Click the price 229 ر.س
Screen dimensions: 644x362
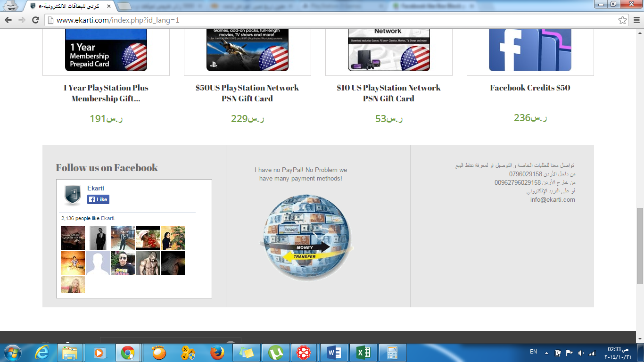pos(248,118)
